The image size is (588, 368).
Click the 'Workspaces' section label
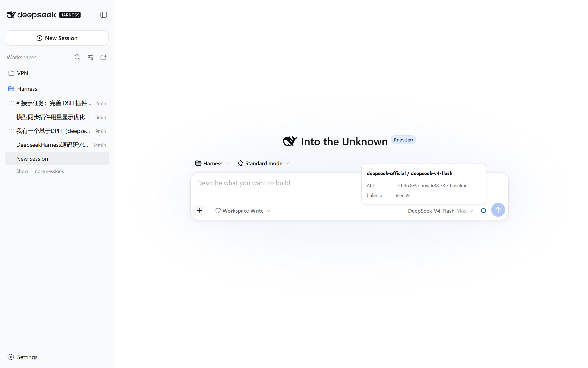[x=22, y=57]
